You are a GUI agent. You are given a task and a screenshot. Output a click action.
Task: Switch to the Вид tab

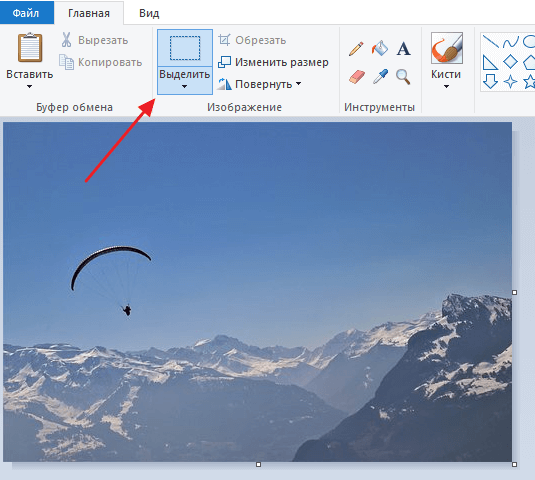click(x=149, y=13)
